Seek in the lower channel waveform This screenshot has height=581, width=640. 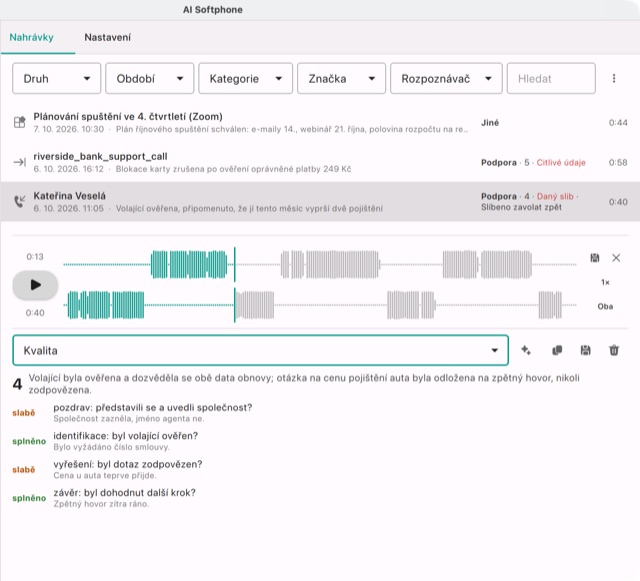pos(320,305)
